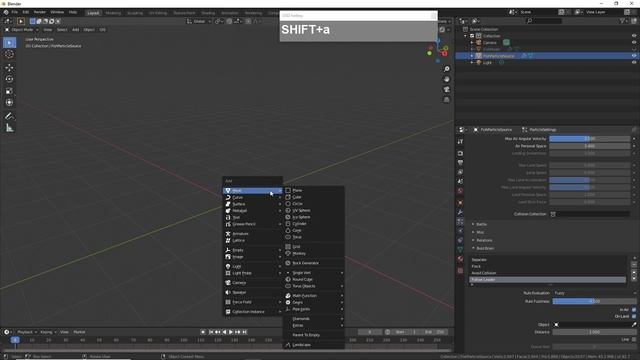640x360 pixels.
Task: Choose Camera from the Add menu
Action: [x=253, y=282]
